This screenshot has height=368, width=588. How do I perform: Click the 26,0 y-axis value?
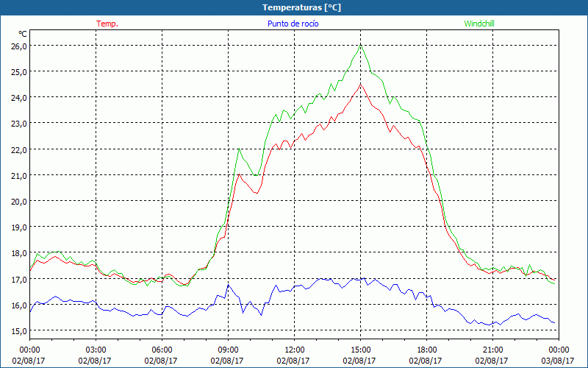click(20, 46)
